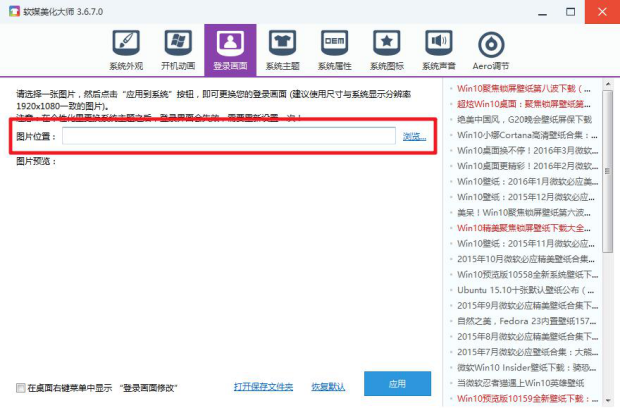Open the 绝美中国风 G20 wallpaper article
The image size is (620, 408).
coord(522,119)
